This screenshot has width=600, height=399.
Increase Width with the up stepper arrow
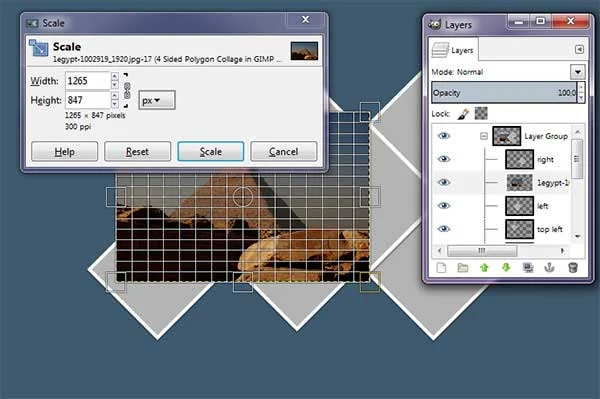click(x=114, y=77)
